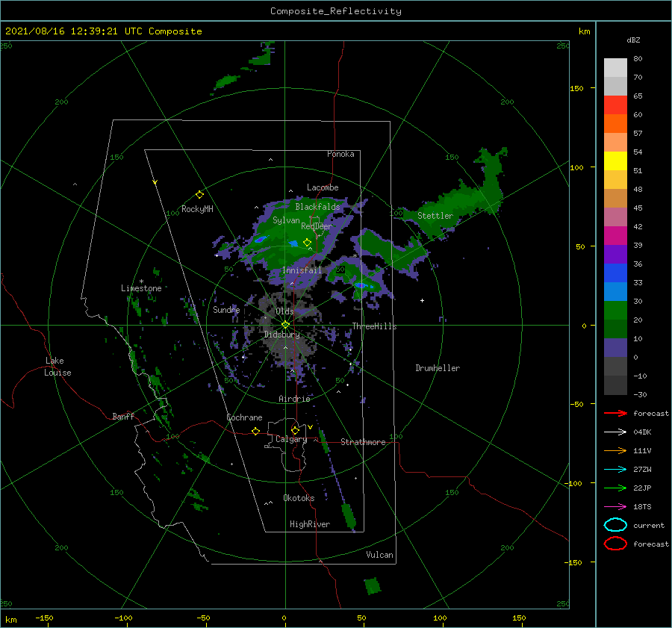Click the cyan 27ZW arrow icon
The width and height of the screenshot is (672, 628).
tap(615, 470)
